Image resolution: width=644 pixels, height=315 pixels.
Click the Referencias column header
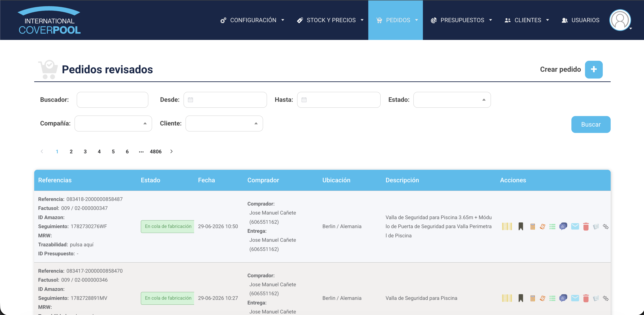coord(55,180)
